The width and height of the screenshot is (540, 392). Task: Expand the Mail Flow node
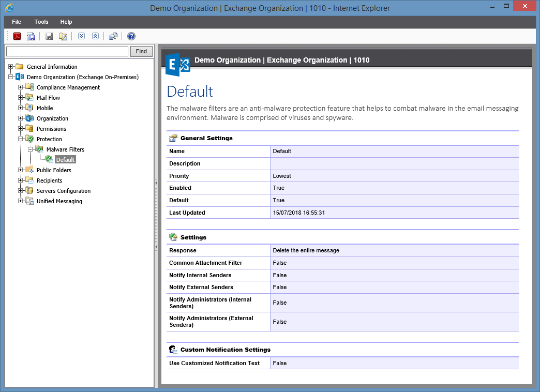20,98
